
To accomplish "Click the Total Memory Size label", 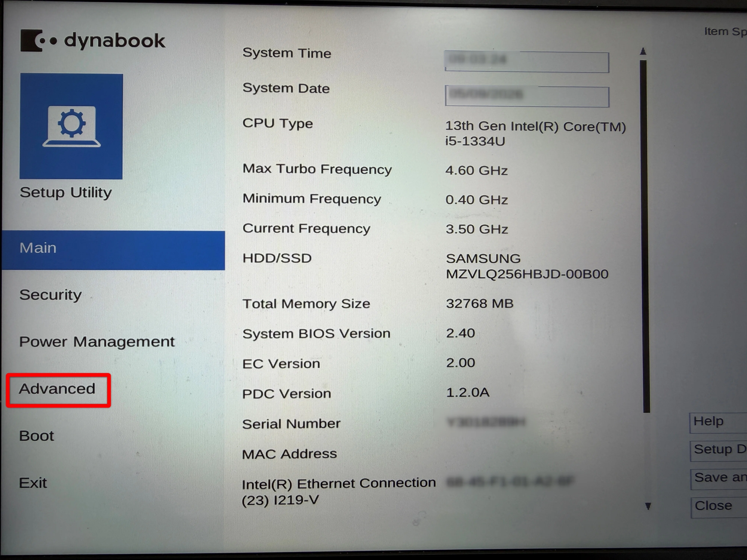I will pyautogui.click(x=306, y=304).
